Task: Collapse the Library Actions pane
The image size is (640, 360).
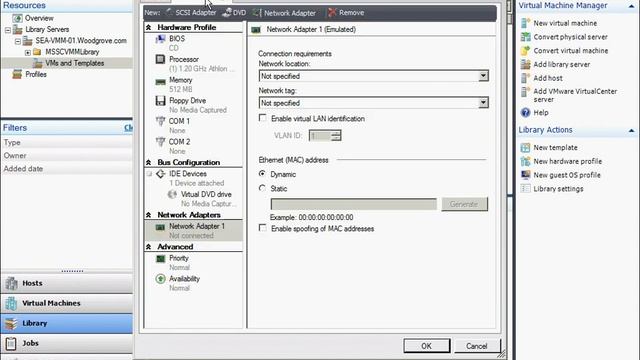Action: pos(631,131)
